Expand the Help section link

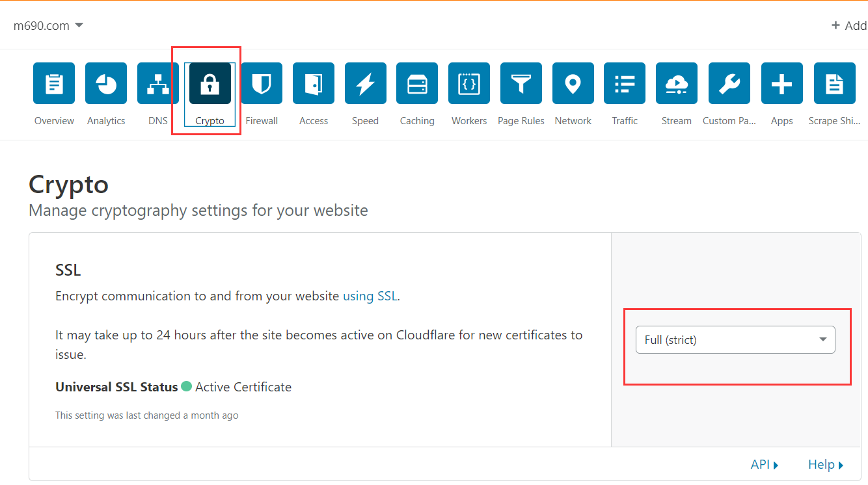coord(826,464)
